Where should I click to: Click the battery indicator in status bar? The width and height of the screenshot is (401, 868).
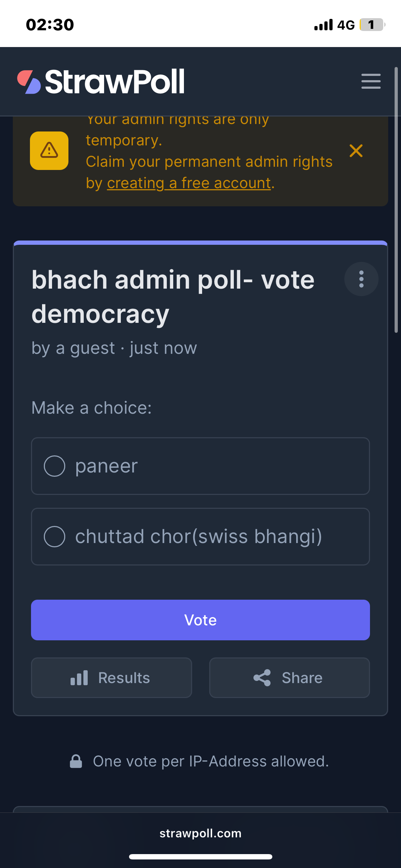click(372, 25)
